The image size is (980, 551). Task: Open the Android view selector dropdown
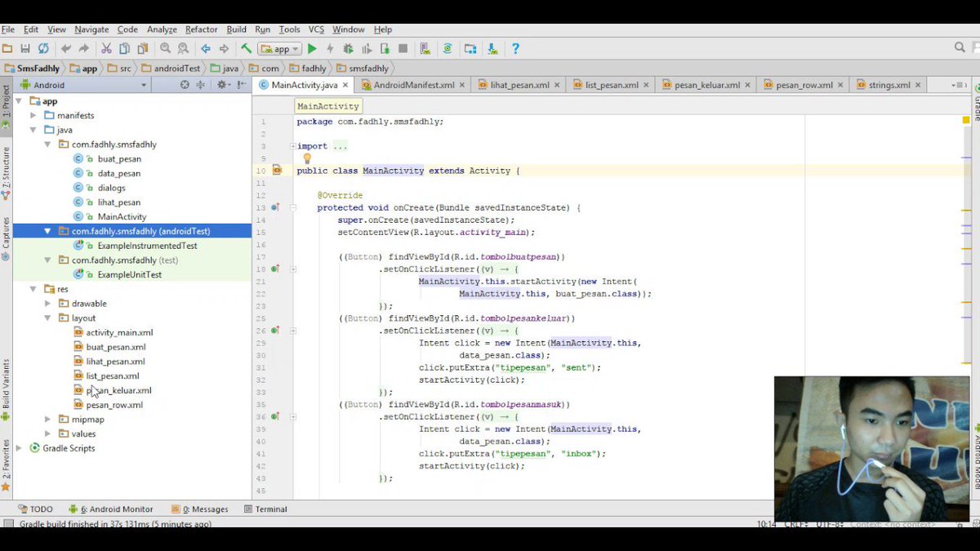pyautogui.click(x=84, y=85)
